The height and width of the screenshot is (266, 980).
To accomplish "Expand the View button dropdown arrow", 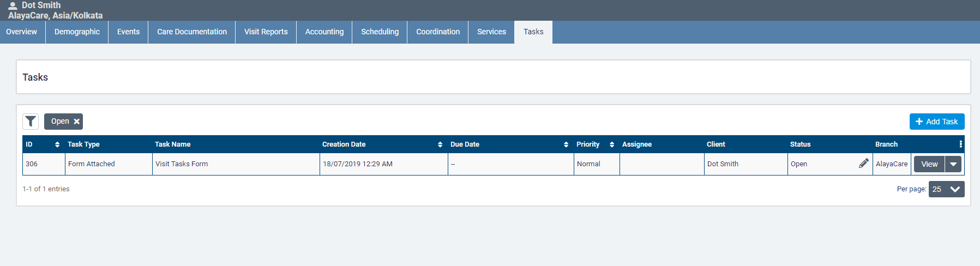I will [x=953, y=164].
